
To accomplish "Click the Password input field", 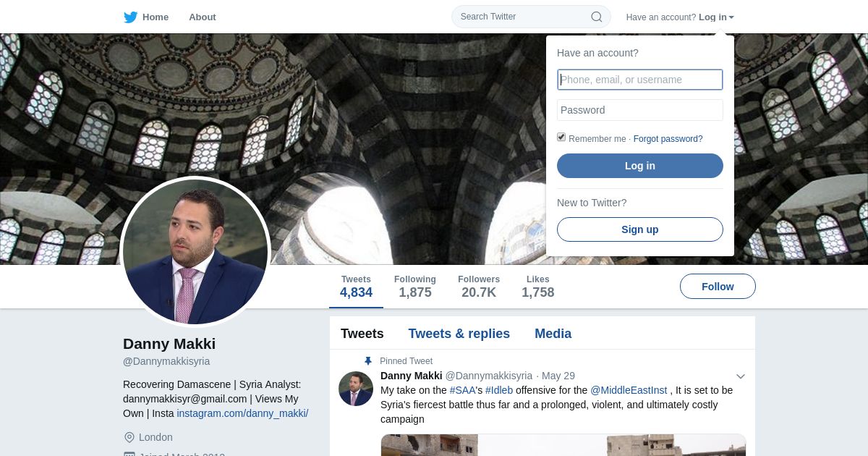I will pos(640,110).
